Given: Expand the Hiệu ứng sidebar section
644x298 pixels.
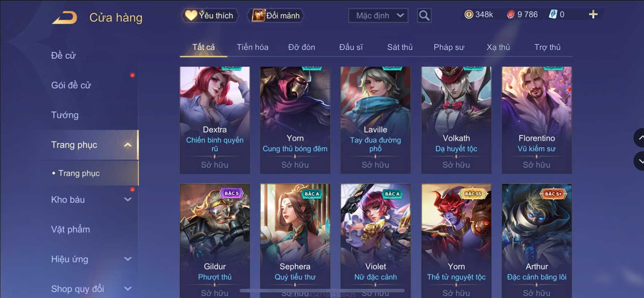Looking at the screenshot, I should (128, 259).
